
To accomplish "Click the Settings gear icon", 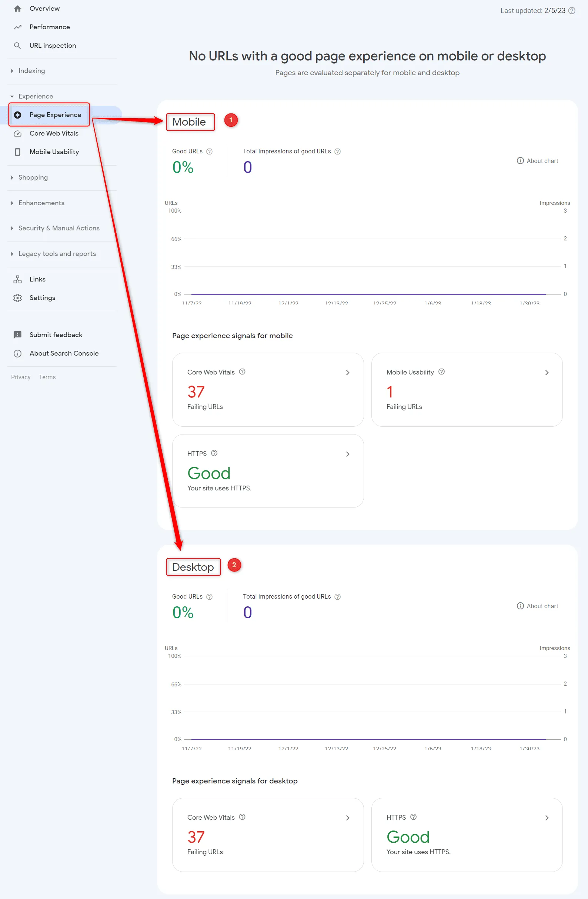I will tap(17, 298).
